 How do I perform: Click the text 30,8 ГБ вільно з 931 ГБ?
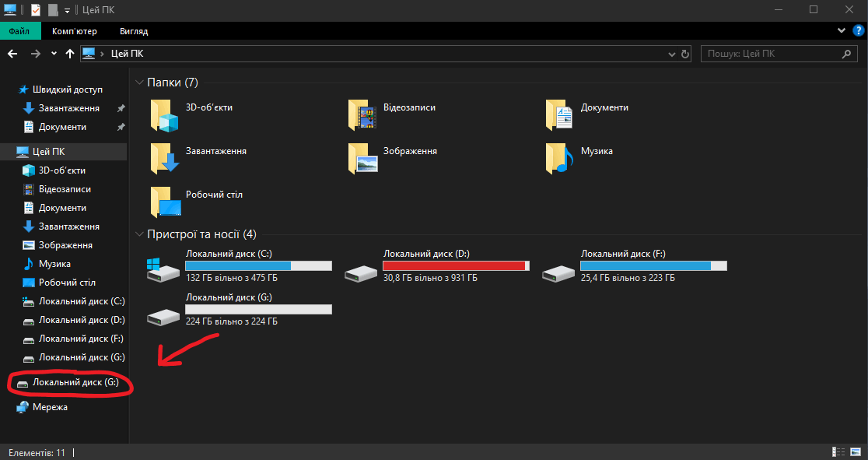click(430, 278)
